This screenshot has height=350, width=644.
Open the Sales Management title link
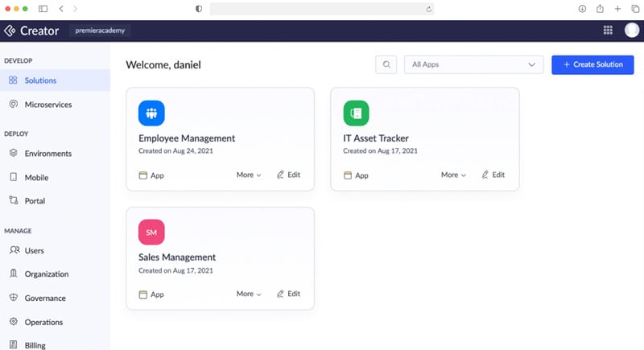point(176,257)
